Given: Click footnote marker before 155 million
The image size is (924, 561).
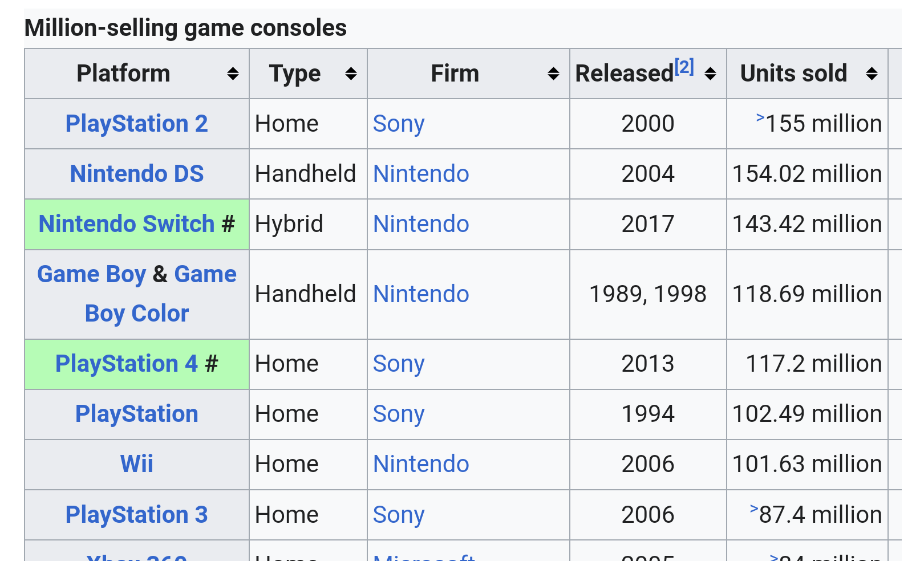Looking at the screenshot, I should (760, 118).
